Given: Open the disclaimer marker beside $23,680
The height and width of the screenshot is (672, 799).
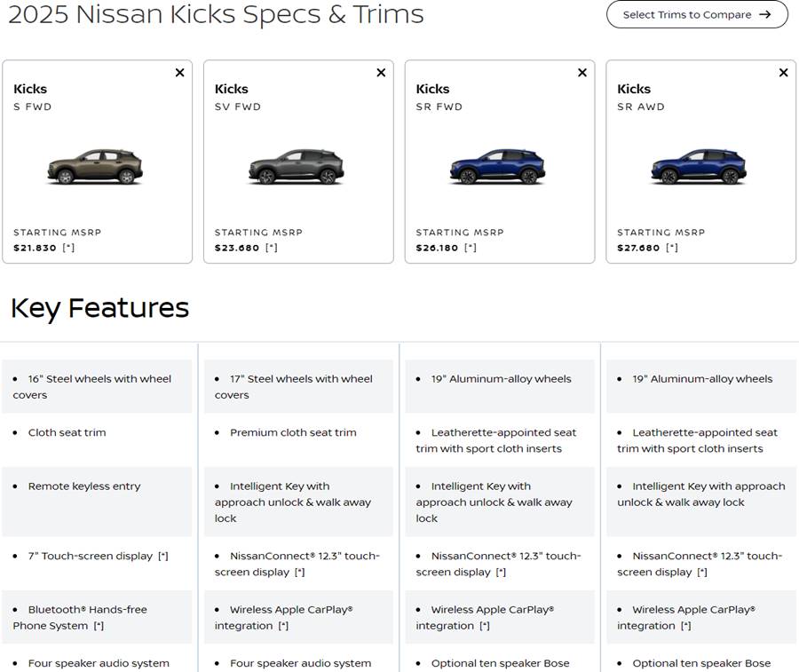Looking at the screenshot, I should [x=272, y=248].
